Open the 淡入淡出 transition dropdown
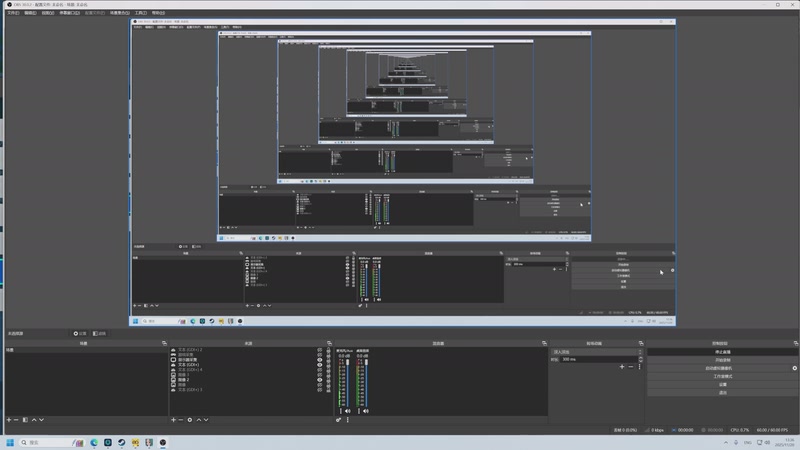The width and height of the screenshot is (800, 450). (597, 352)
